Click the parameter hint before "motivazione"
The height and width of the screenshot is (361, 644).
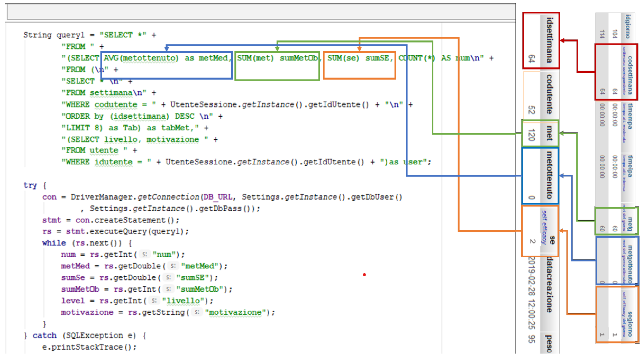click(x=197, y=312)
